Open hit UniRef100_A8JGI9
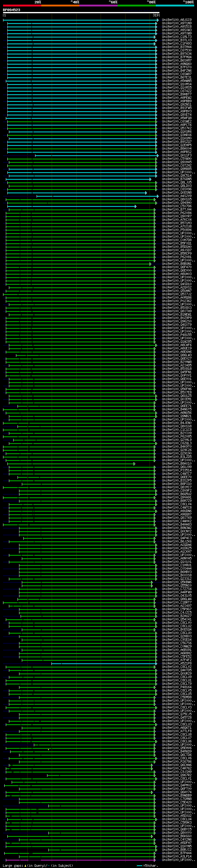The image size is (197, 868). pyautogui.click(x=177, y=20)
